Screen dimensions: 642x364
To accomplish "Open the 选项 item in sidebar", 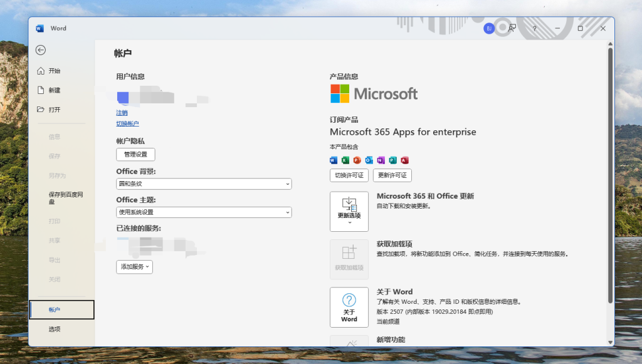I will (x=55, y=329).
